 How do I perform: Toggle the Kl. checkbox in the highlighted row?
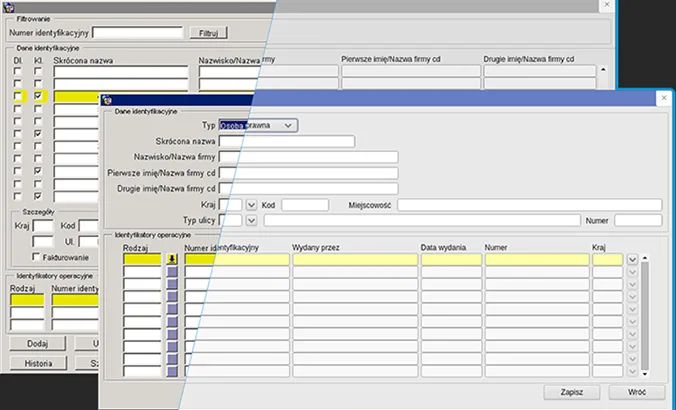click(38, 96)
